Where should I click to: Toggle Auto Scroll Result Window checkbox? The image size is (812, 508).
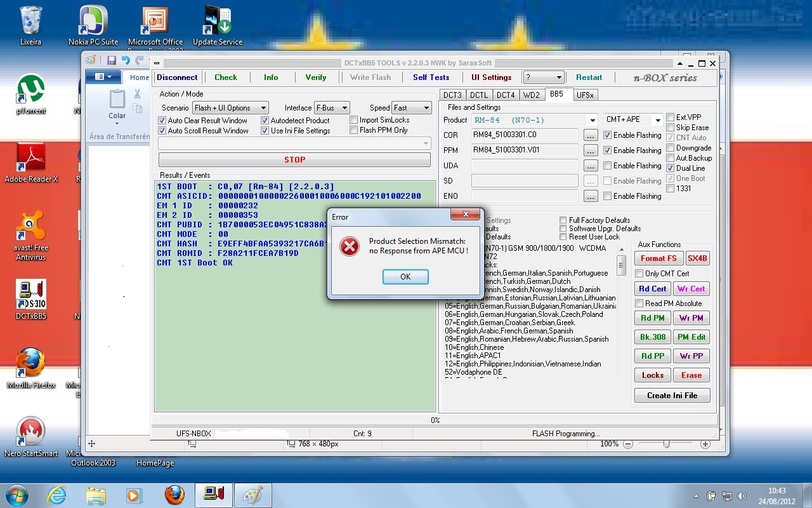click(x=162, y=131)
